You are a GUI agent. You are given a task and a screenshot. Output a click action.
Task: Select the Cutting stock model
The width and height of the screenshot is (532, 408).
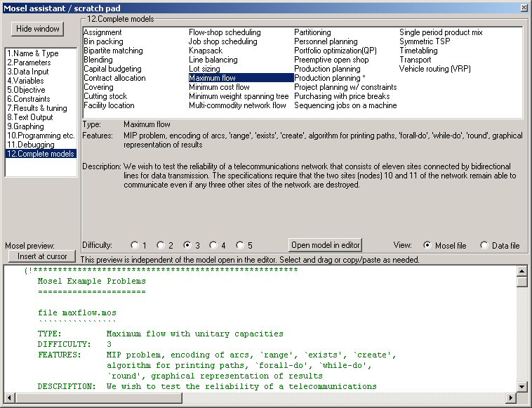[105, 96]
